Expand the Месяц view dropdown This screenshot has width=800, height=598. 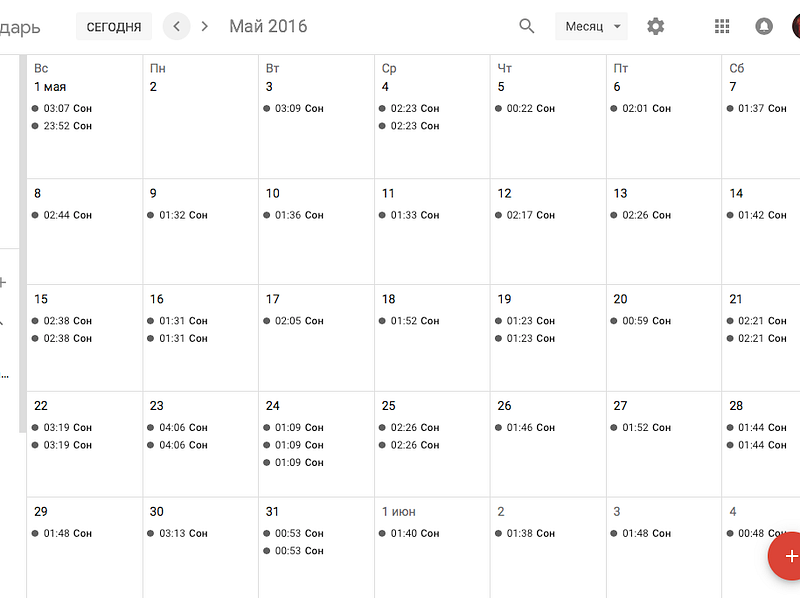tap(591, 26)
